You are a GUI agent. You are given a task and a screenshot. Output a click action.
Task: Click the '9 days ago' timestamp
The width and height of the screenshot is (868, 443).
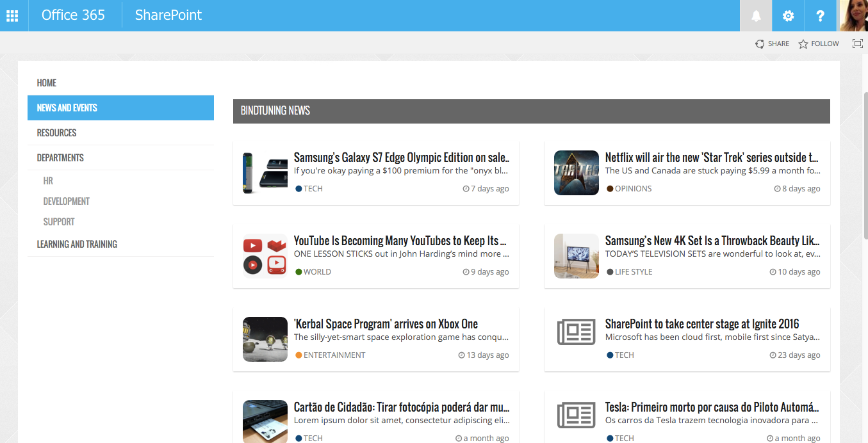click(486, 272)
